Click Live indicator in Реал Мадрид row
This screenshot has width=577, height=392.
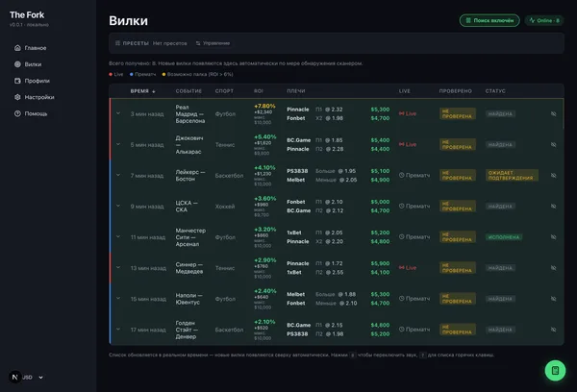[x=408, y=113]
